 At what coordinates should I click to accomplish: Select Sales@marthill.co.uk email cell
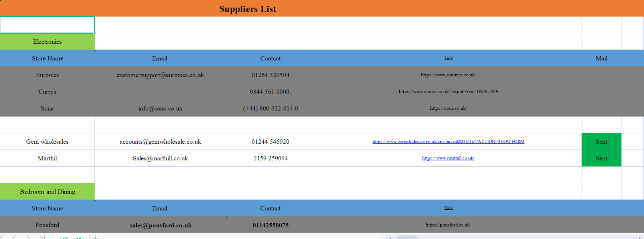coord(160,158)
